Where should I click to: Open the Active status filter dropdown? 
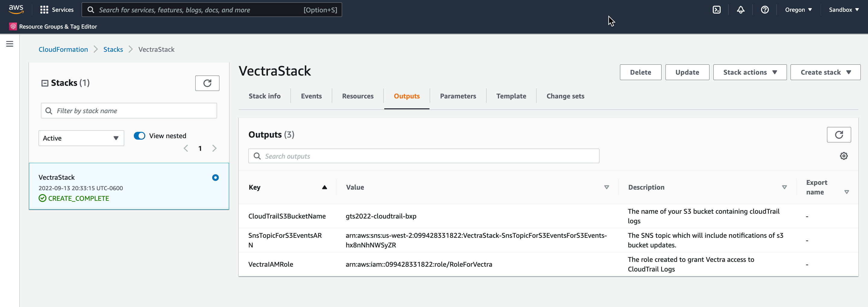(81, 138)
